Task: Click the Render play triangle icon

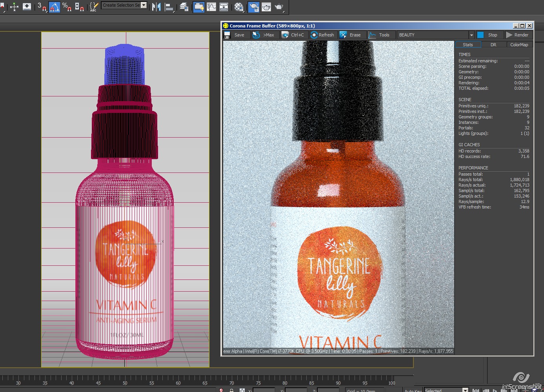Action: pyautogui.click(x=509, y=35)
